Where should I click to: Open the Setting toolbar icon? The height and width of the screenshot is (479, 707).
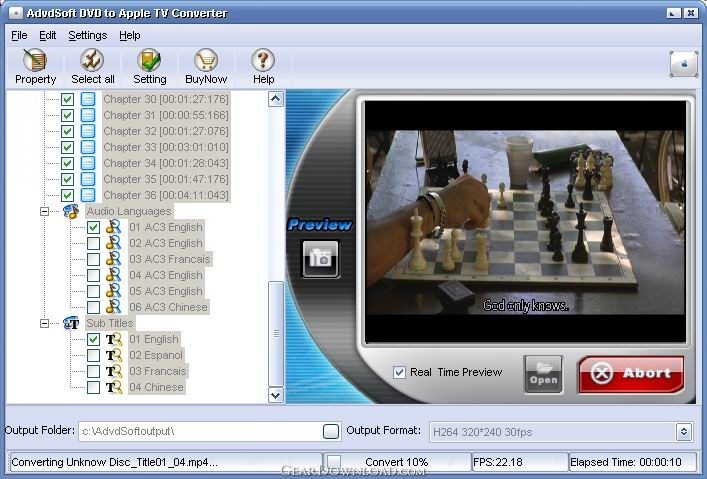pos(149,60)
